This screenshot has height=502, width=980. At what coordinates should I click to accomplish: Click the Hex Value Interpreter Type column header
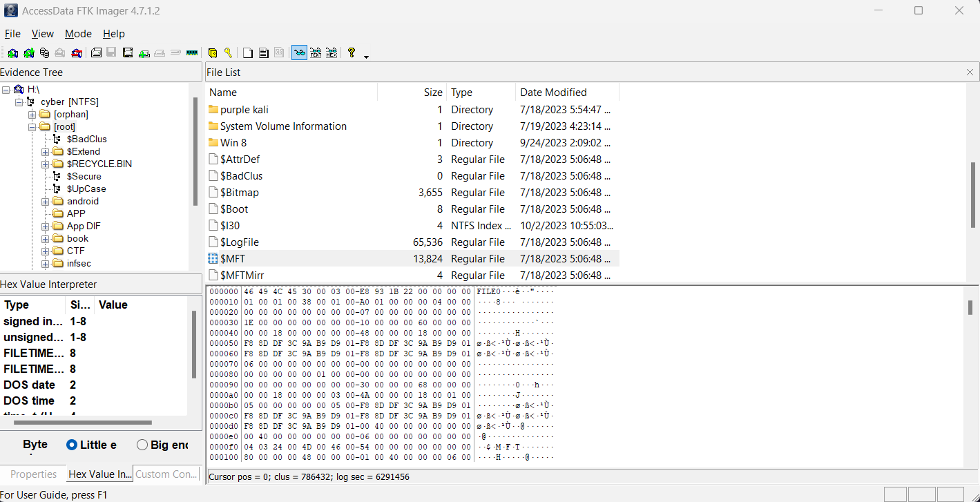point(33,305)
